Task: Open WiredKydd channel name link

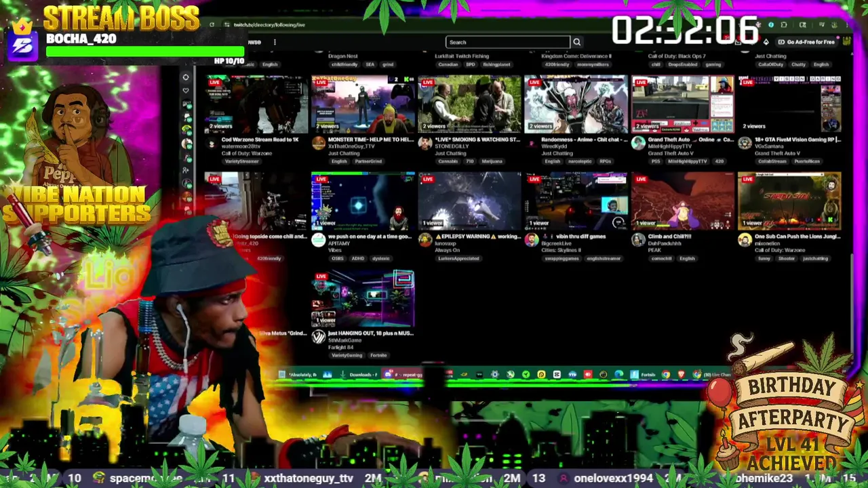Action: click(x=557, y=146)
